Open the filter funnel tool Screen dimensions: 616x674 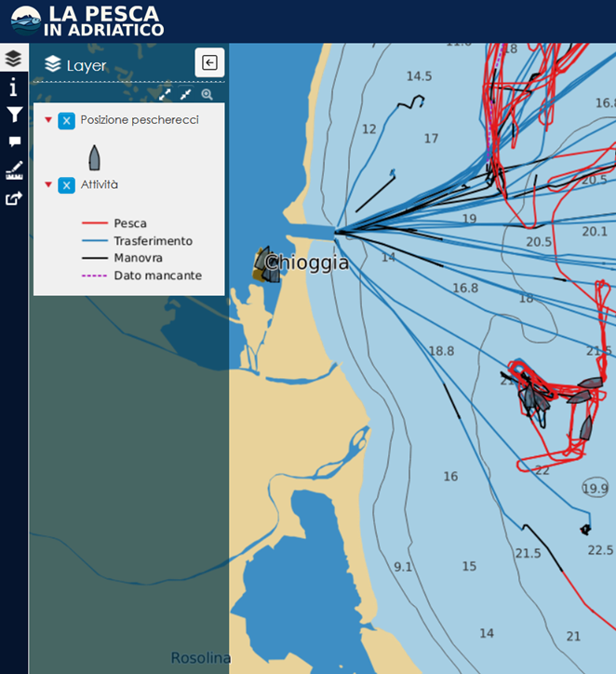[14, 115]
